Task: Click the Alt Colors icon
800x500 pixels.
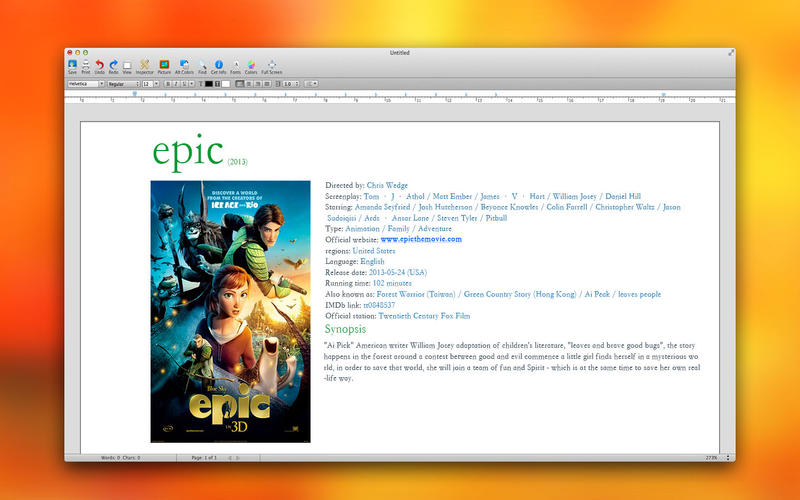Action: pyautogui.click(x=184, y=66)
